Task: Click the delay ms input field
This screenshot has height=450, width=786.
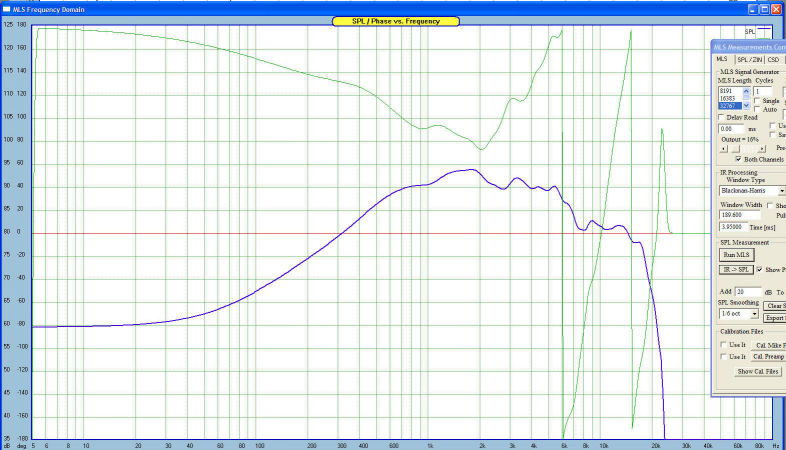Action: coord(732,129)
